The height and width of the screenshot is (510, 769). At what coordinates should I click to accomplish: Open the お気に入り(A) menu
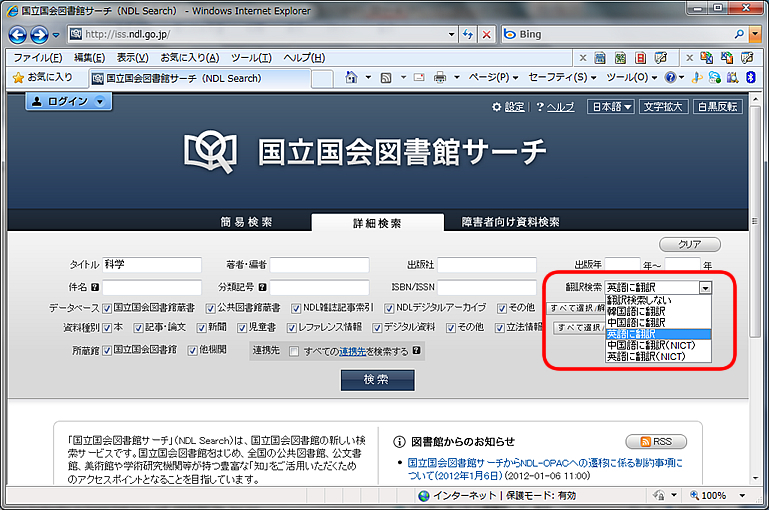(189, 57)
